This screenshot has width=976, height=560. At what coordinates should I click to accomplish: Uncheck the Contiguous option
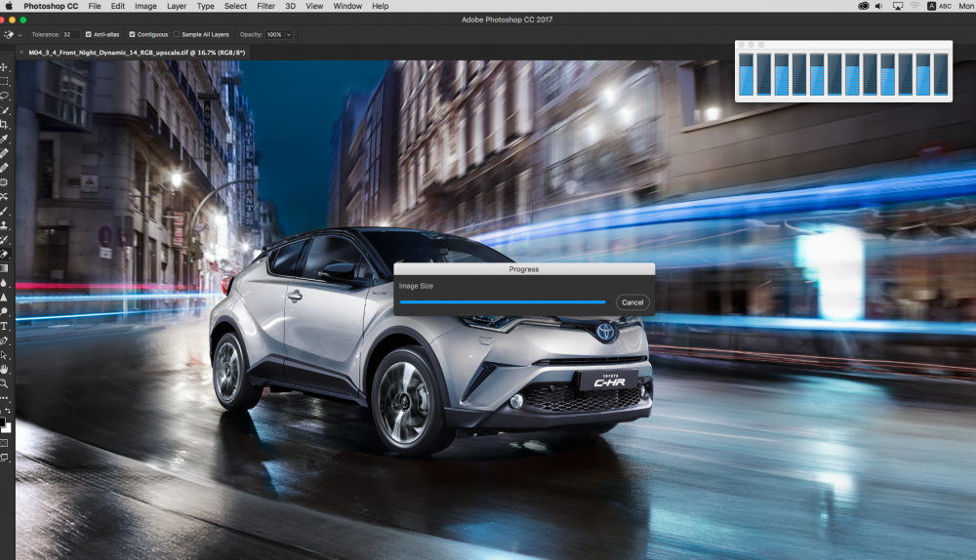(132, 34)
